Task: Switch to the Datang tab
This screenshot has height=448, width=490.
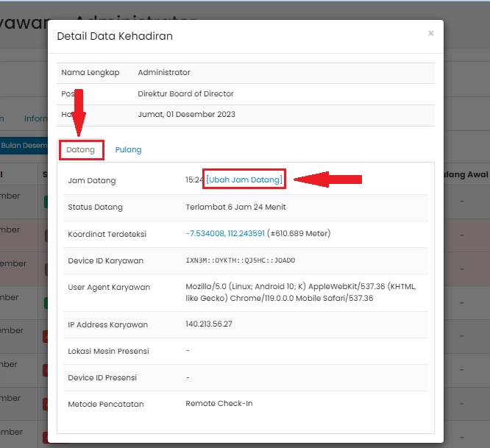Action: pyautogui.click(x=81, y=150)
